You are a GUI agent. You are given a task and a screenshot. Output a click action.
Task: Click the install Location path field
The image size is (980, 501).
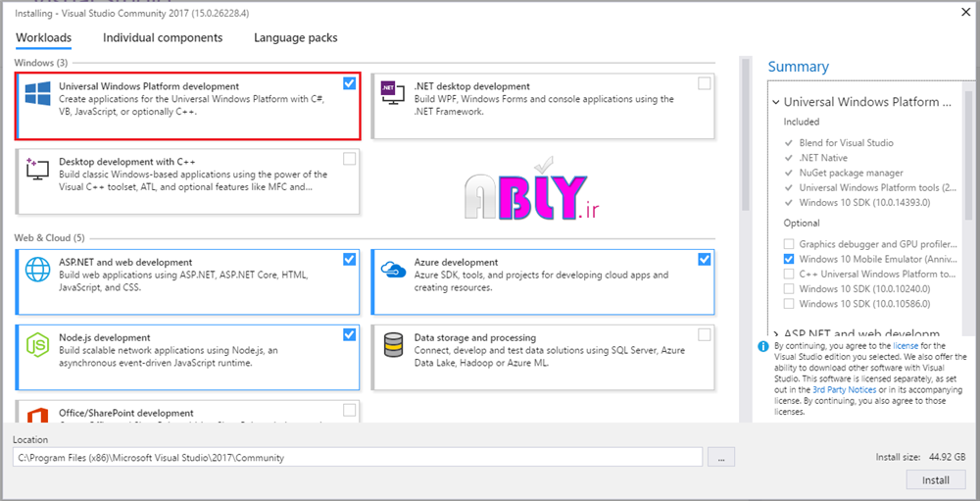coord(358,457)
